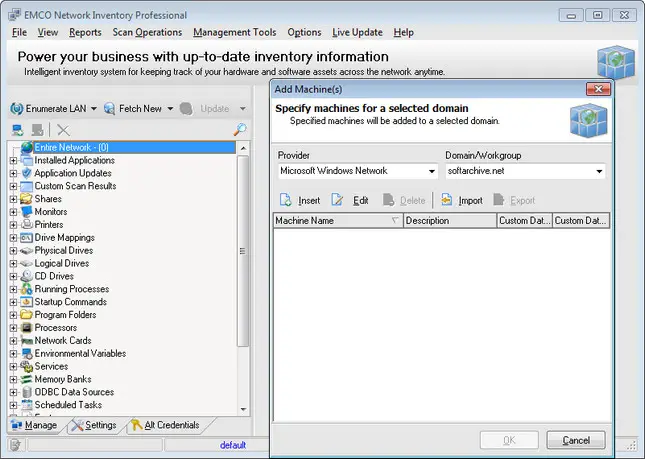
Task: Click the Description column header
Action: 450,220
